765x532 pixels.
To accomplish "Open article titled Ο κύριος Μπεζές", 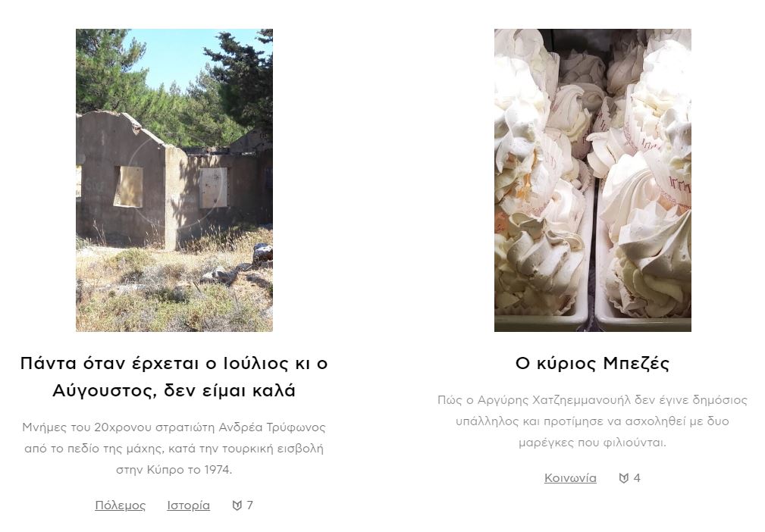I will click(593, 363).
